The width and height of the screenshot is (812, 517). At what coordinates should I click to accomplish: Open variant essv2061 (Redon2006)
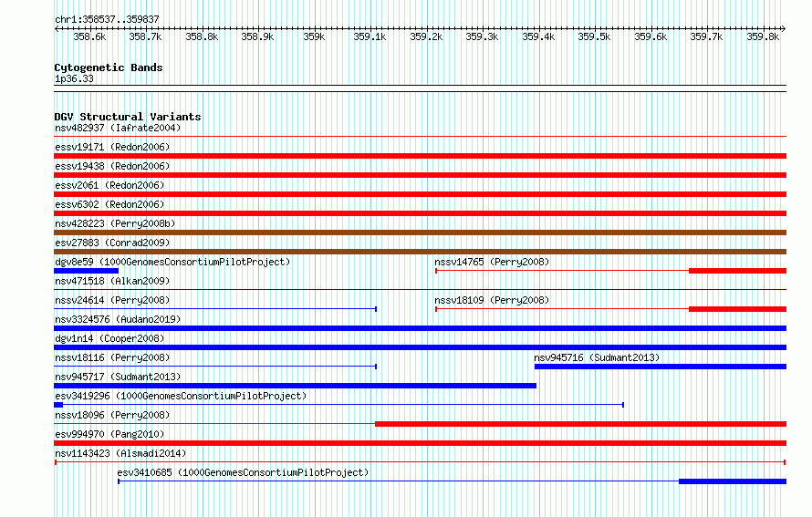[x=109, y=185]
